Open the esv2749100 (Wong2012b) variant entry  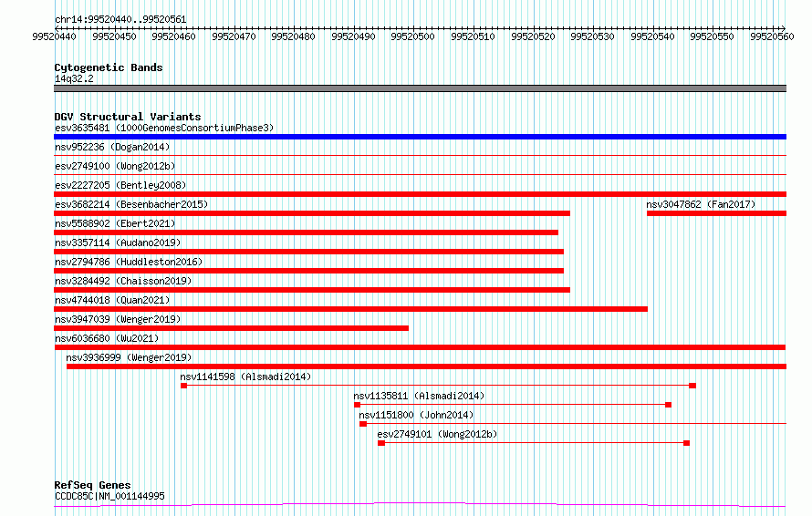point(115,166)
